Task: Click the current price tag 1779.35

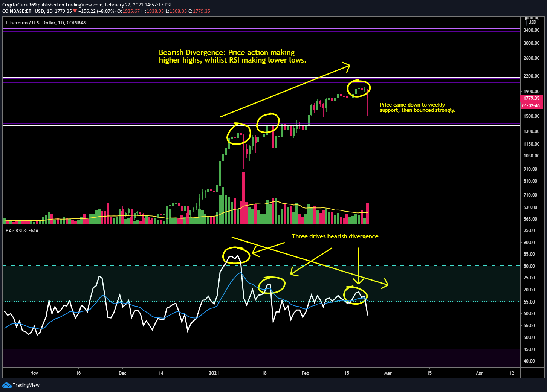Action: point(531,98)
